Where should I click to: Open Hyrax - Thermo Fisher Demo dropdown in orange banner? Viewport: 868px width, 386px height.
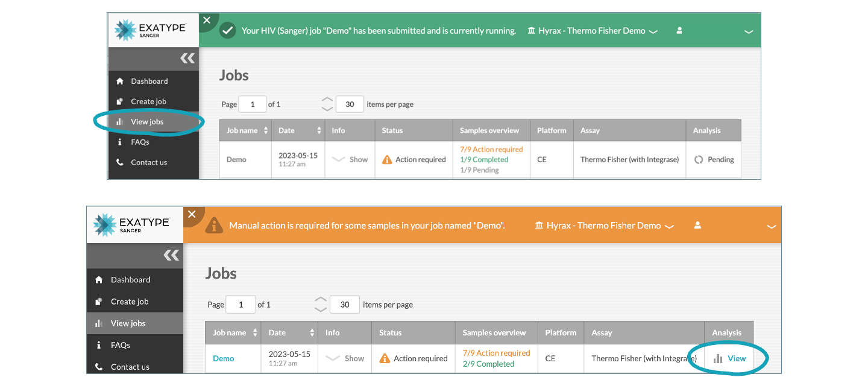[603, 226]
